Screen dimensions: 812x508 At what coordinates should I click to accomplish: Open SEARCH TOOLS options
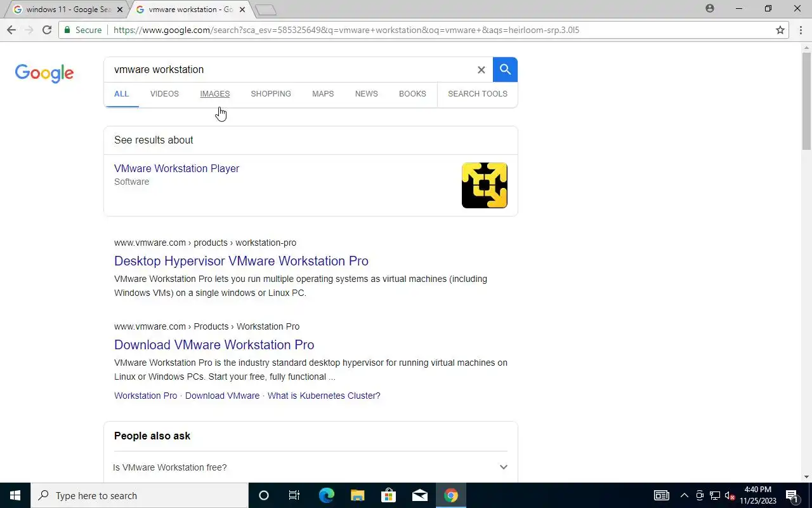tap(478, 94)
